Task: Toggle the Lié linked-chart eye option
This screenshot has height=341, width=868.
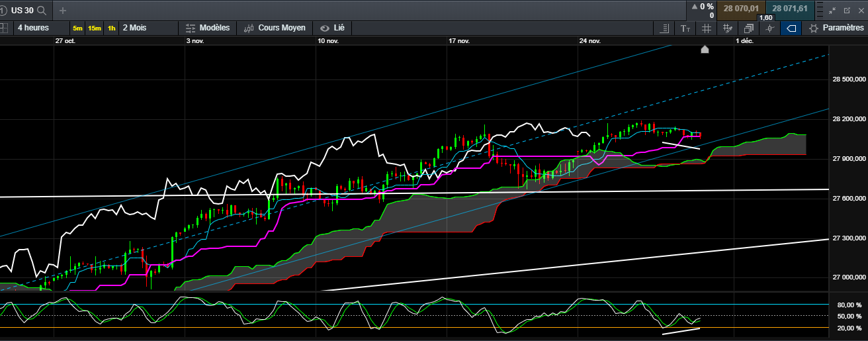Action: 332,28
